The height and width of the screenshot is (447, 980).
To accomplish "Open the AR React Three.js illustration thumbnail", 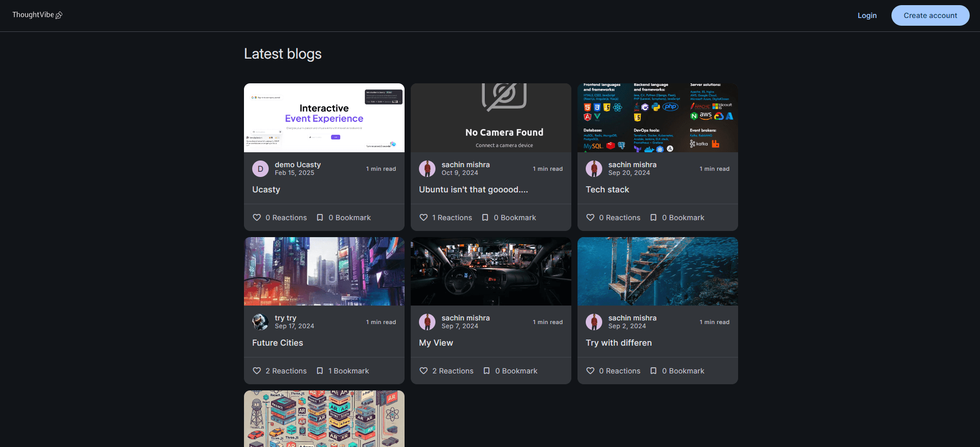I will click(x=324, y=419).
